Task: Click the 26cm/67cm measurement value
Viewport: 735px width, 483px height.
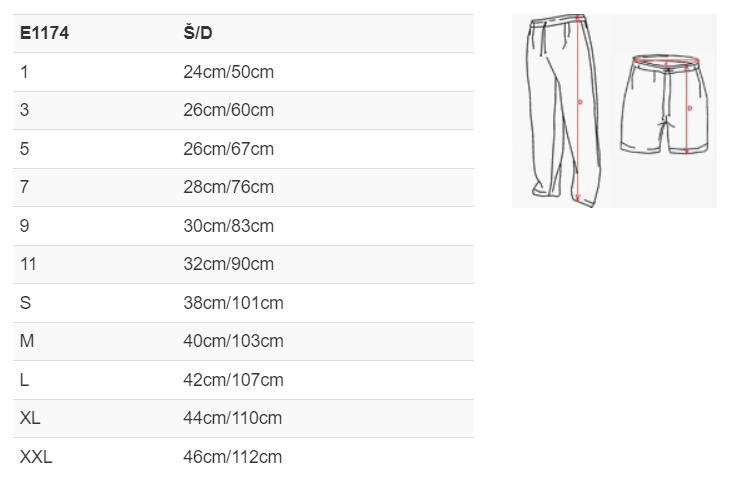Action: pos(228,149)
